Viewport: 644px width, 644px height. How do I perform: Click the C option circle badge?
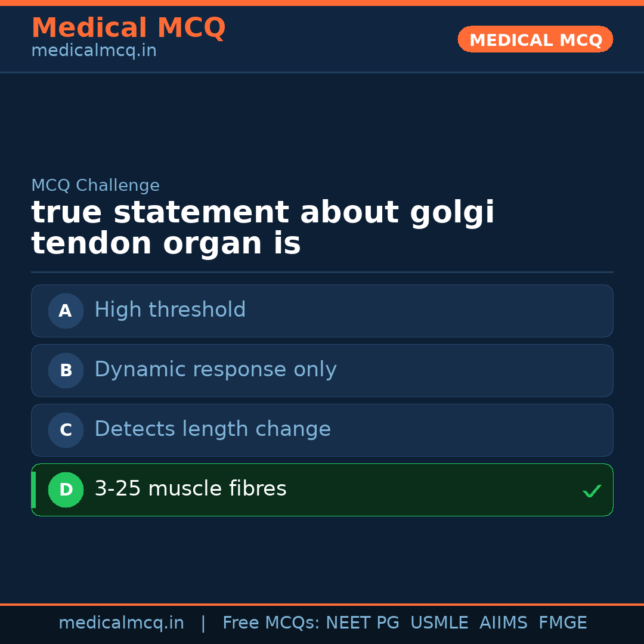point(66,430)
